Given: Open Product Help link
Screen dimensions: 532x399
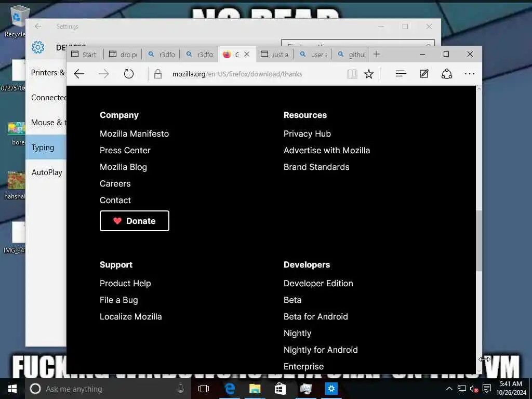Looking at the screenshot, I should pos(125,283).
